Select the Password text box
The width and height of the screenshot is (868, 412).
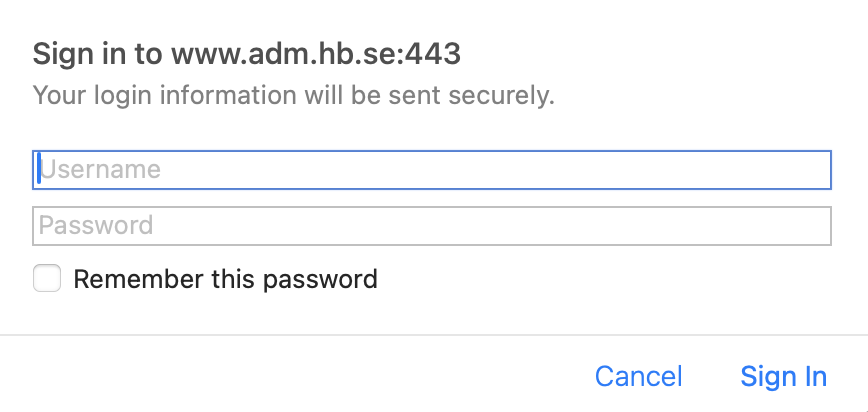432,226
